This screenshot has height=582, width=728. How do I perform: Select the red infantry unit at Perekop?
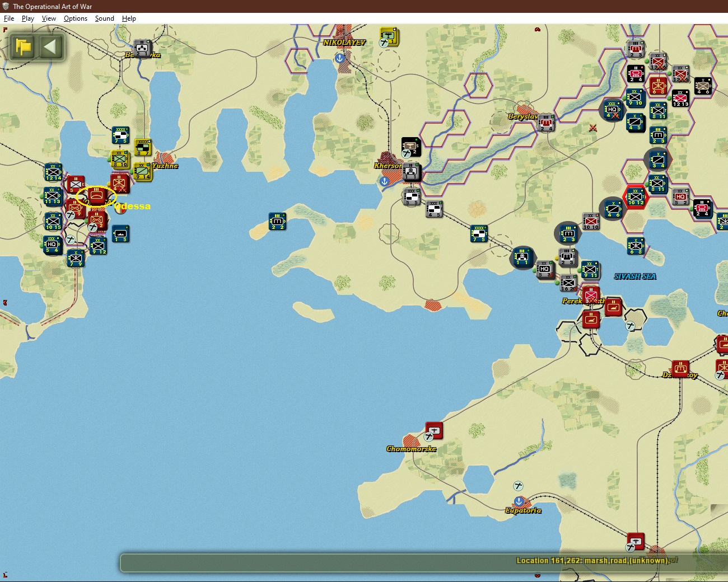591,295
